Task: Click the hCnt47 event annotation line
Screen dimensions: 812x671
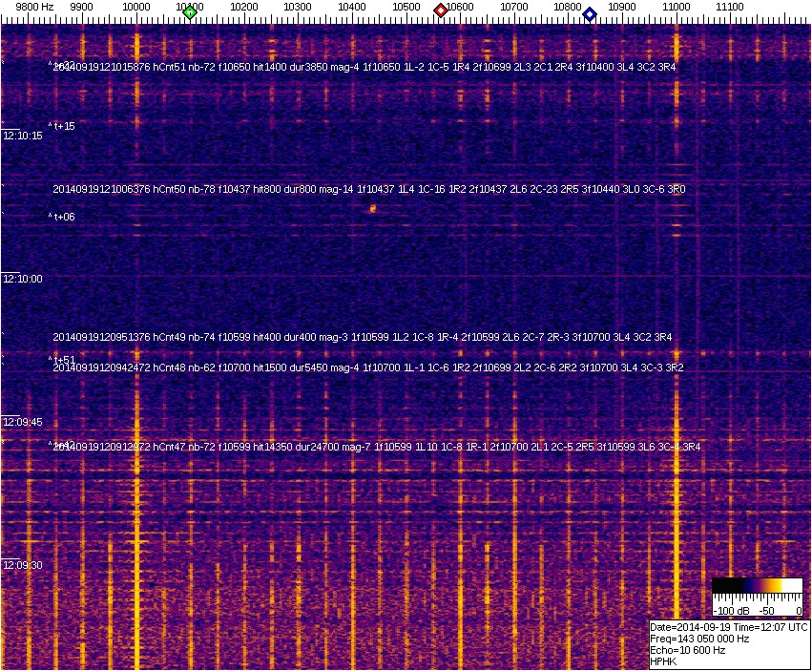Action: (x=377, y=446)
